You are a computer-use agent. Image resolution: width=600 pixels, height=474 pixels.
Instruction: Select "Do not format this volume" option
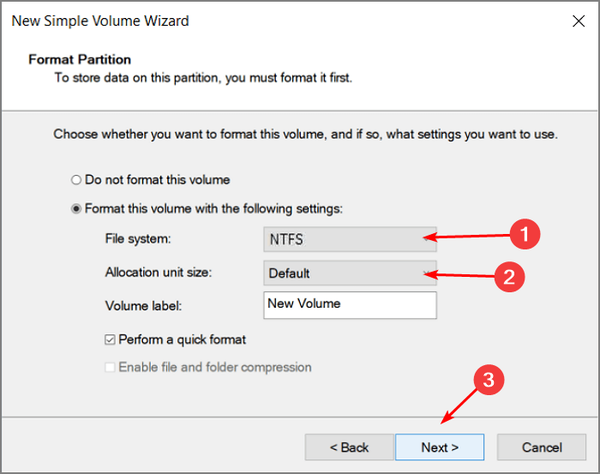click(77, 180)
